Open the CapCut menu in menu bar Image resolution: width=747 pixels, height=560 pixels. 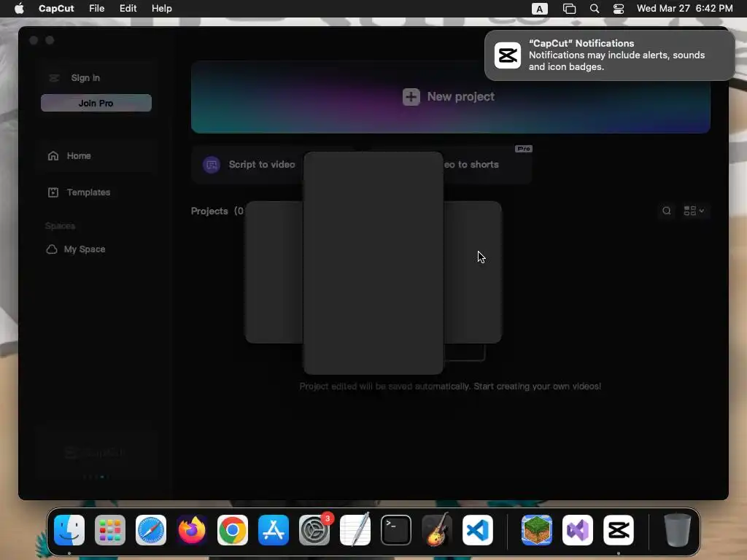(x=56, y=9)
